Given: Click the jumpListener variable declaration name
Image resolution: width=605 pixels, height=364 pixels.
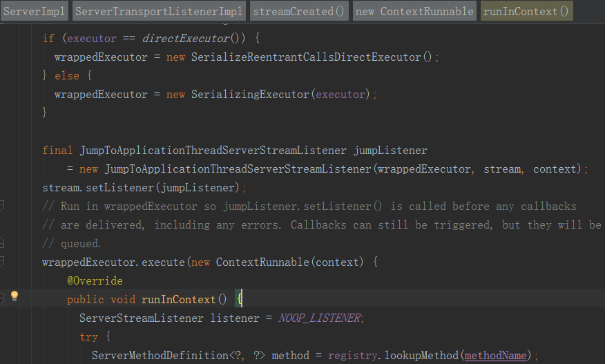Looking at the screenshot, I should (390, 150).
